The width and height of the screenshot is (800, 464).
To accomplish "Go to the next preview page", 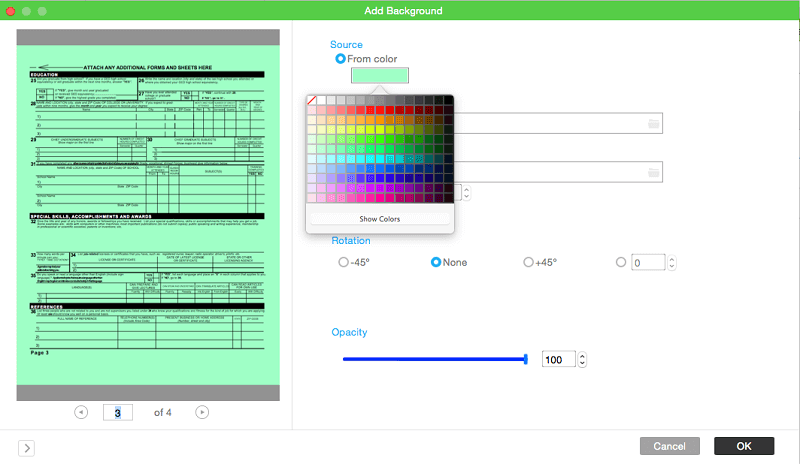I will point(202,412).
